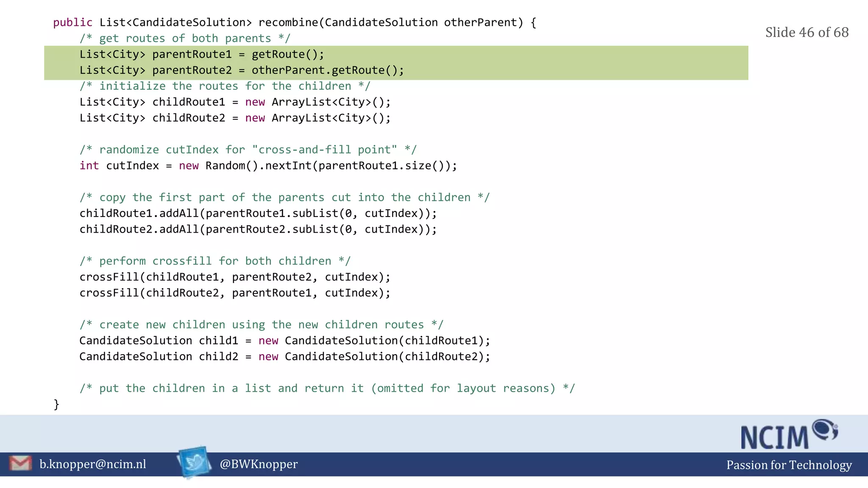Click the childRoute2.addAll subList line
The width and height of the screenshot is (868, 488).
coord(258,229)
